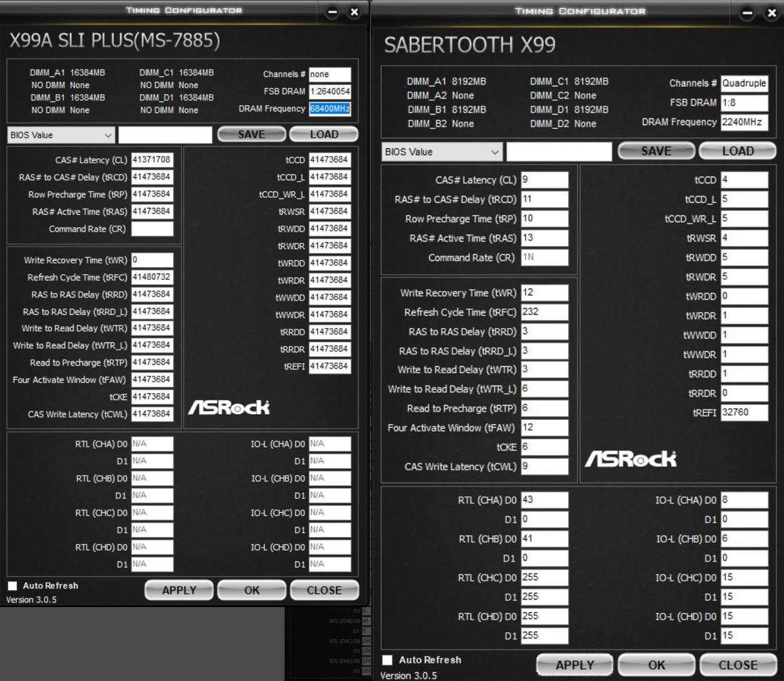Click tCCD field showing 4 in SABERTOOTH window
Viewport: 784px width, 681px height.
click(x=744, y=180)
